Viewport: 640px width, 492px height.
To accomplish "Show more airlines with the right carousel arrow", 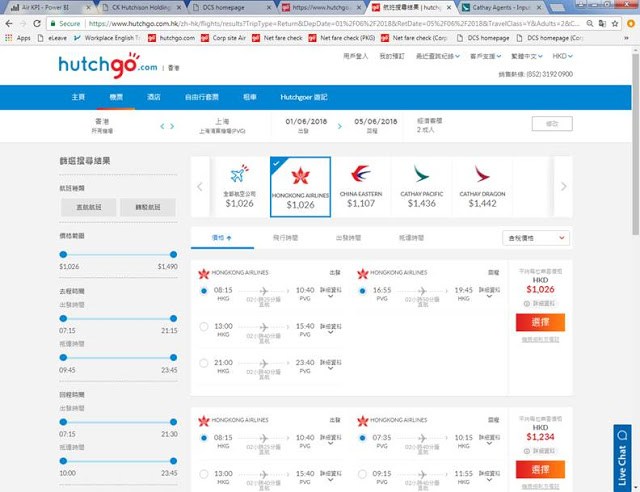I will [x=564, y=187].
